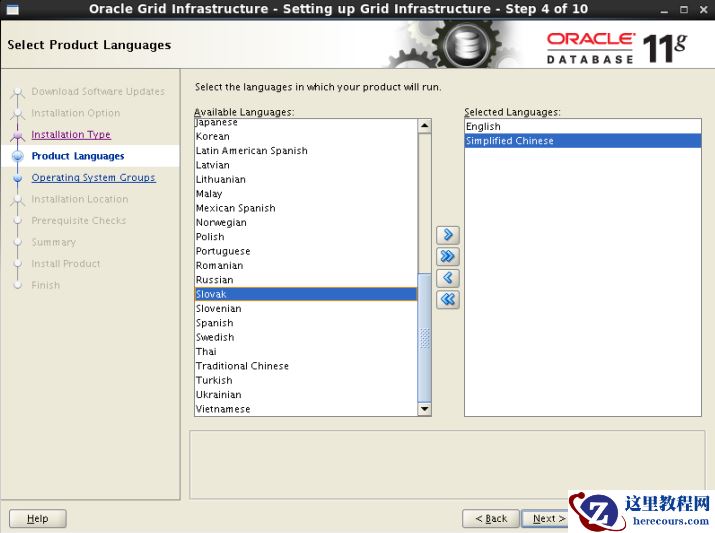Screen dimensions: 715x533
Task: Close the Oracle Grid Infrastructure installer
Action: (x=704, y=10)
